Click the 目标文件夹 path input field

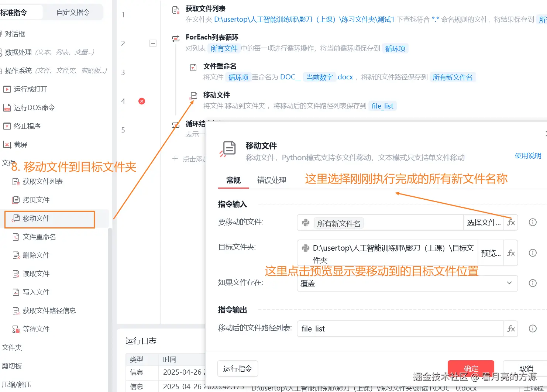388,253
